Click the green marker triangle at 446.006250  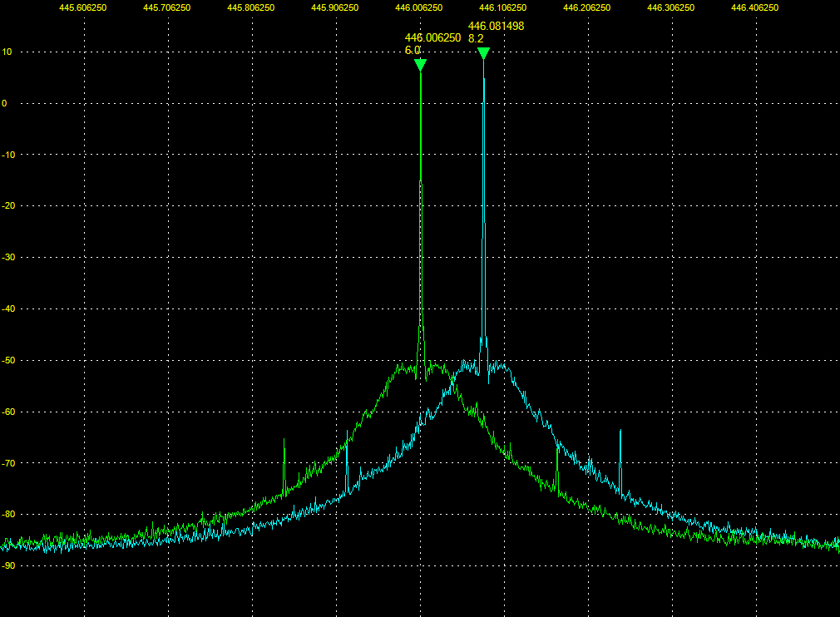coord(421,65)
